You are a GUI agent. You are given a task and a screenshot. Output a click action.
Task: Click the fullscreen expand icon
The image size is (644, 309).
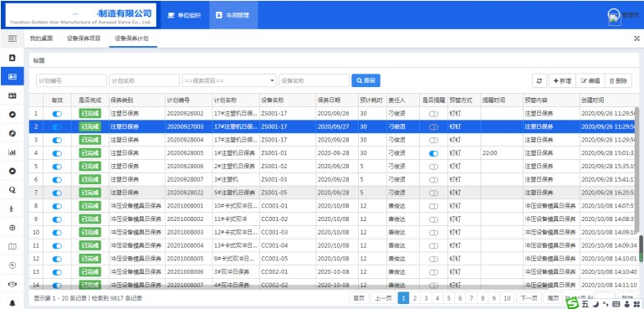pos(636,39)
